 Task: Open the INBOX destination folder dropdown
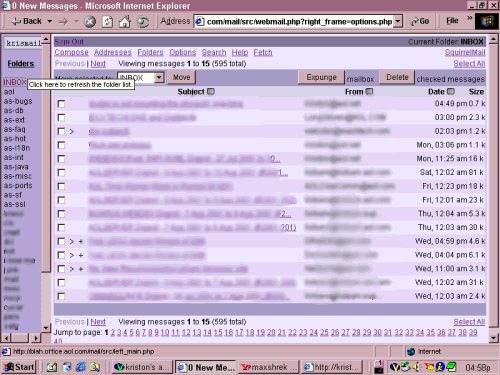pos(159,78)
